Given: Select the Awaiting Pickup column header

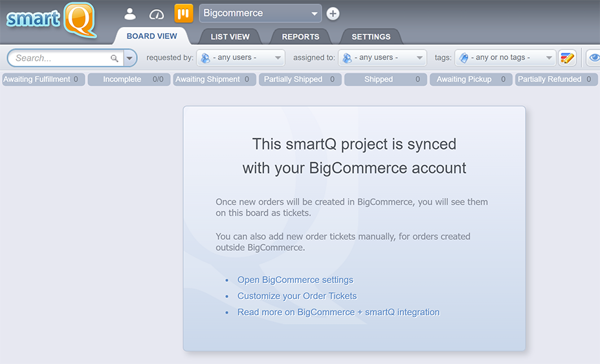Looking at the screenshot, I should [471, 79].
